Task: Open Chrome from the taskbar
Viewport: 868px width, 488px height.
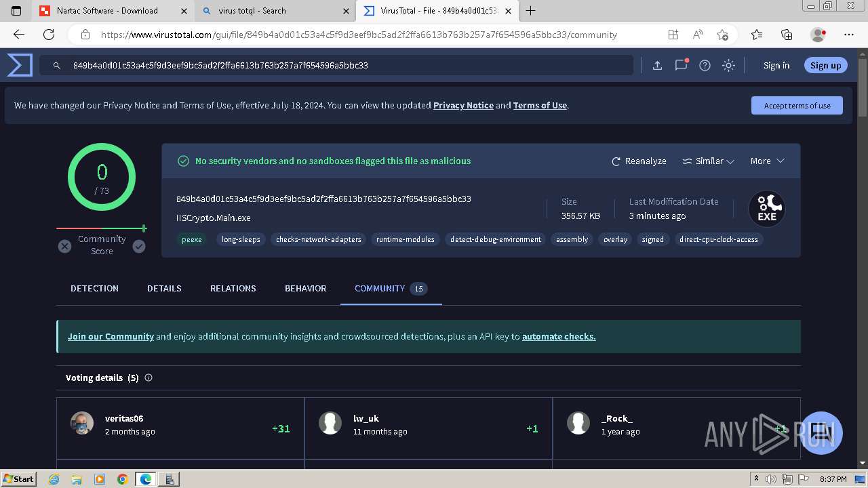Action: point(122,479)
